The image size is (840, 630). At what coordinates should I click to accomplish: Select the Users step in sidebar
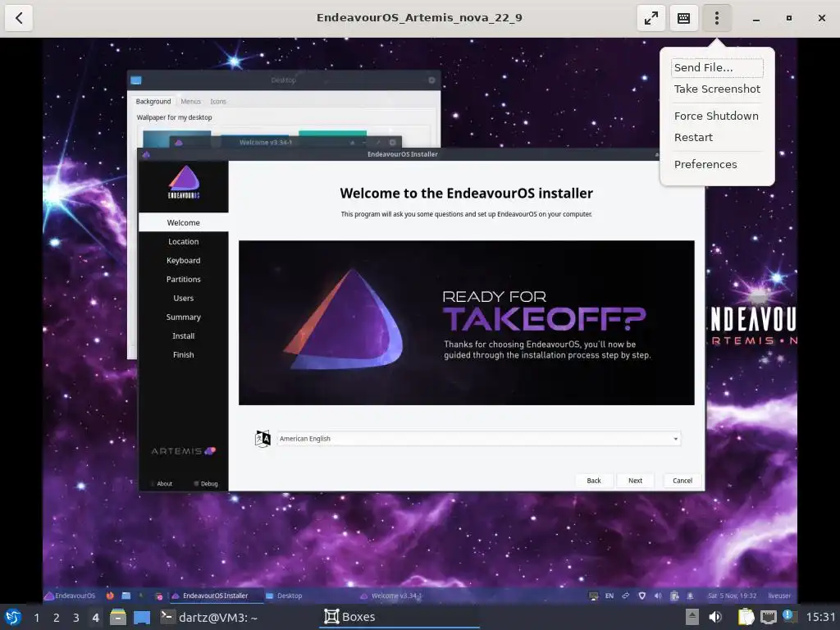pos(183,298)
